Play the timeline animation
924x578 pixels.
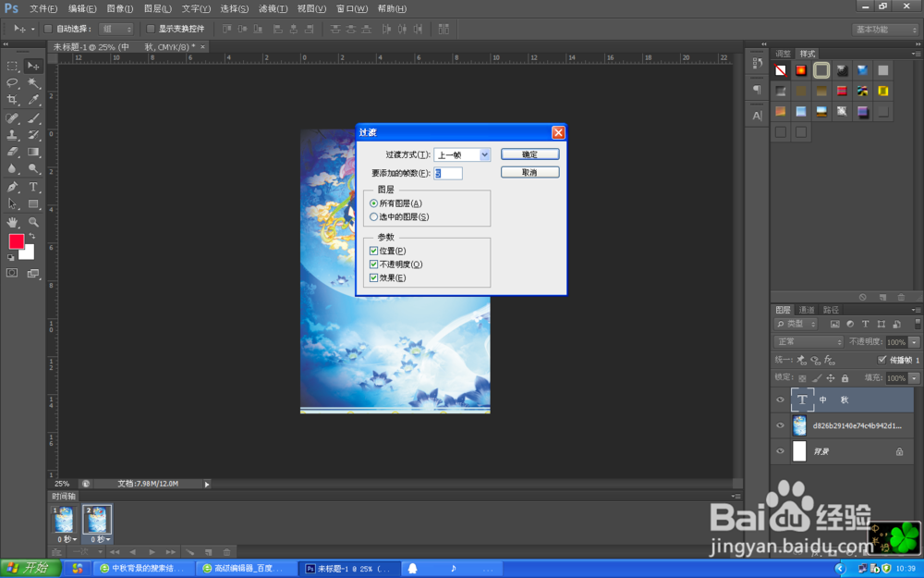152,553
